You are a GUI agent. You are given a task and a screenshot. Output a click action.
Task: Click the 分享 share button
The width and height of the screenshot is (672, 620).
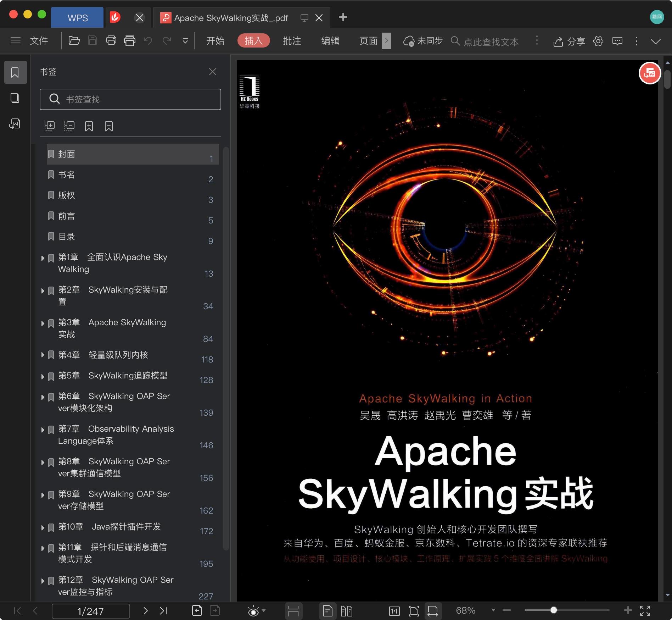pyautogui.click(x=569, y=41)
